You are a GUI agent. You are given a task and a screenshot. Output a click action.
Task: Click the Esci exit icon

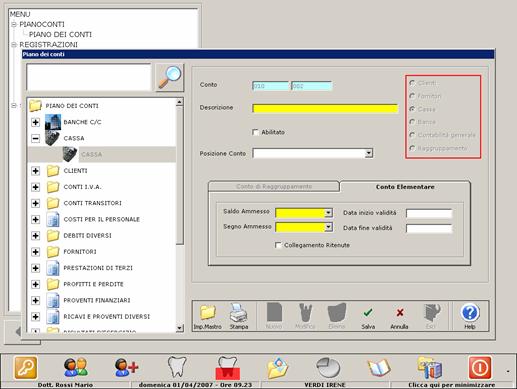click(431, 312)
